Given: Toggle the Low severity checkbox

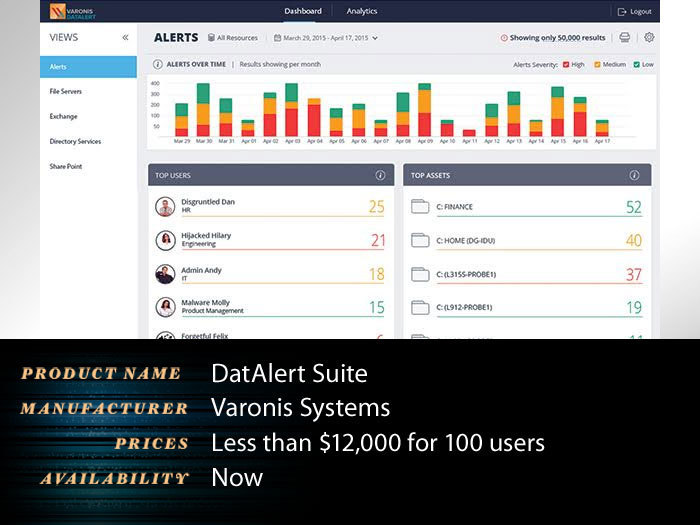Looking at the screenshot, I should click(x=637, y=65).
